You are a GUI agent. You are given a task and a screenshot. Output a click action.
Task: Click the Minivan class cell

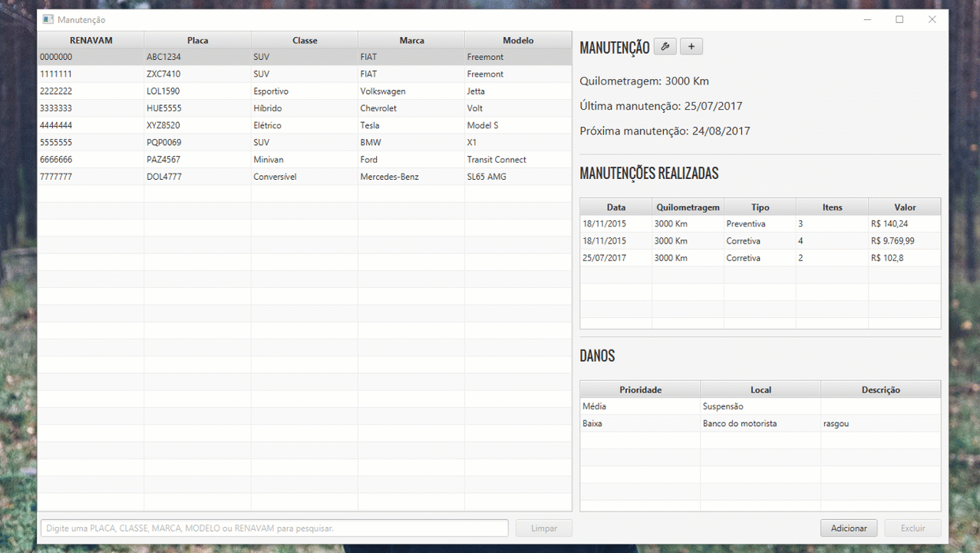(305, 160)
